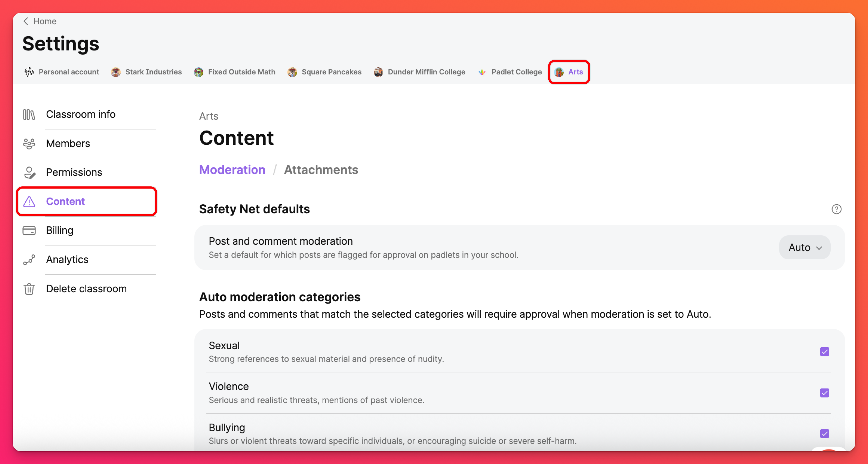Uncheck the Violence moderation category
Image resolution: width=868 pixels, height=464 pixels.
click(824, 393)
